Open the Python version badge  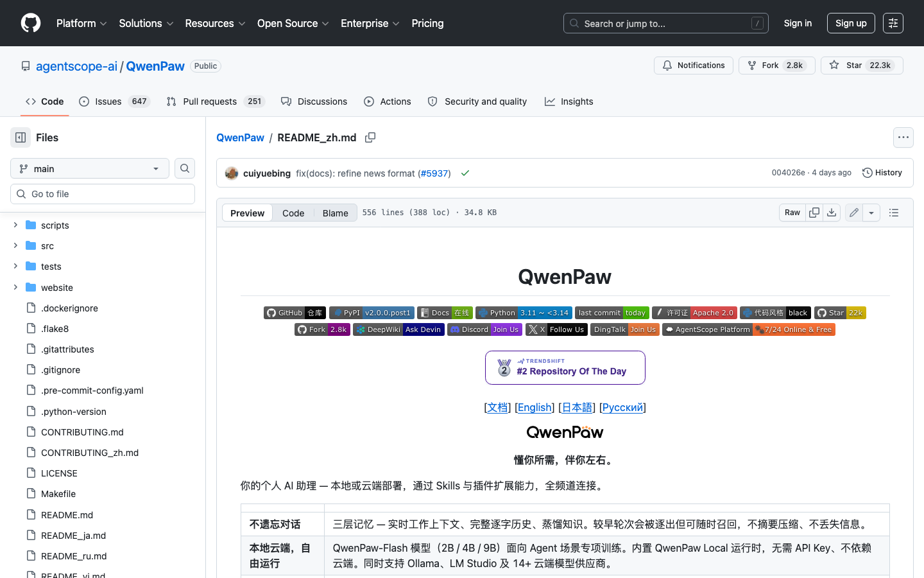(524, 313)
